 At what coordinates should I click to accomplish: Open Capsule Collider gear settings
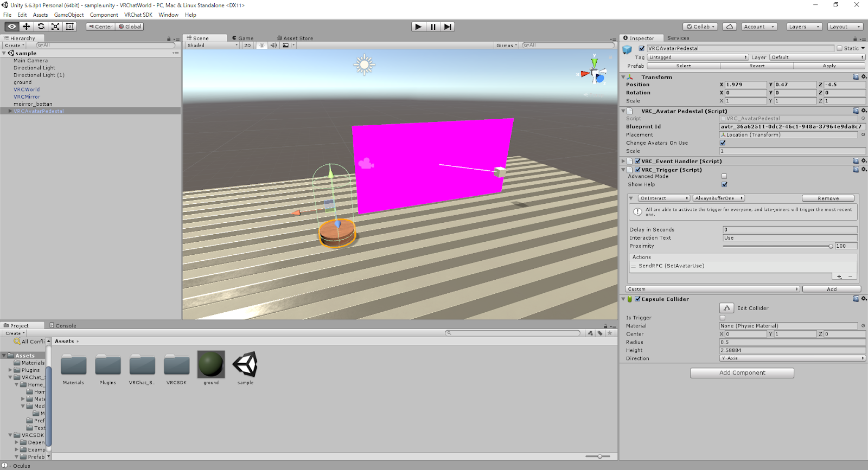[864, 299]
